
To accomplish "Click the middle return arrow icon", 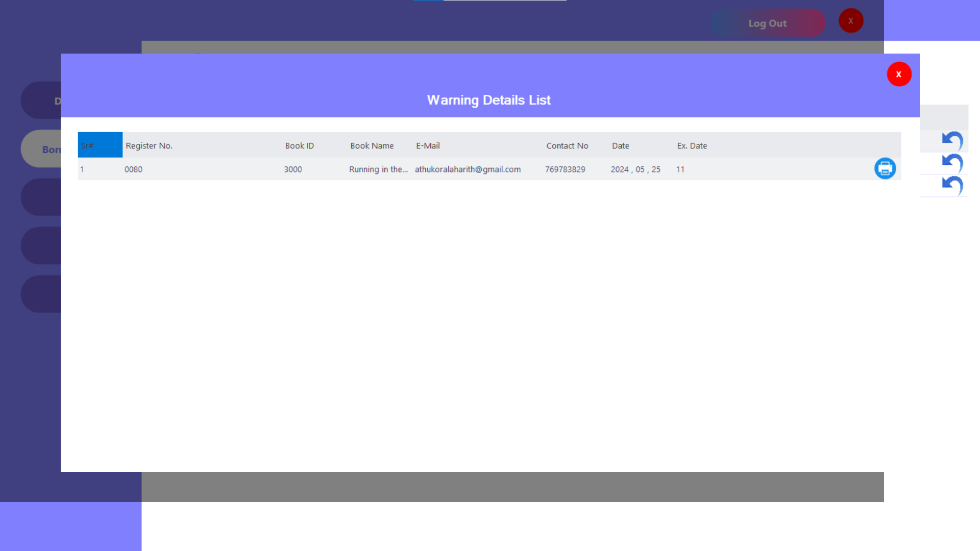I will [952, 163].
